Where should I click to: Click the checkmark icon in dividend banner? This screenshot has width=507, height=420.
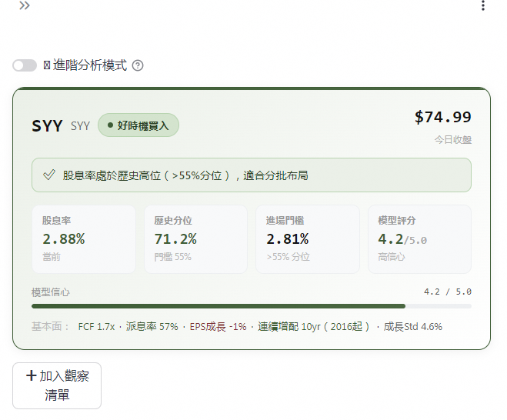click(49, 175)
